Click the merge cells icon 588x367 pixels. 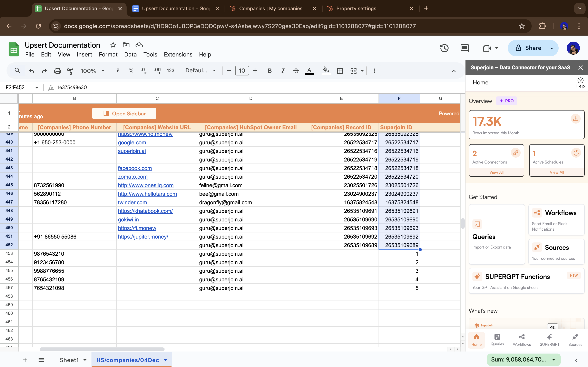[x=354, y=71]
